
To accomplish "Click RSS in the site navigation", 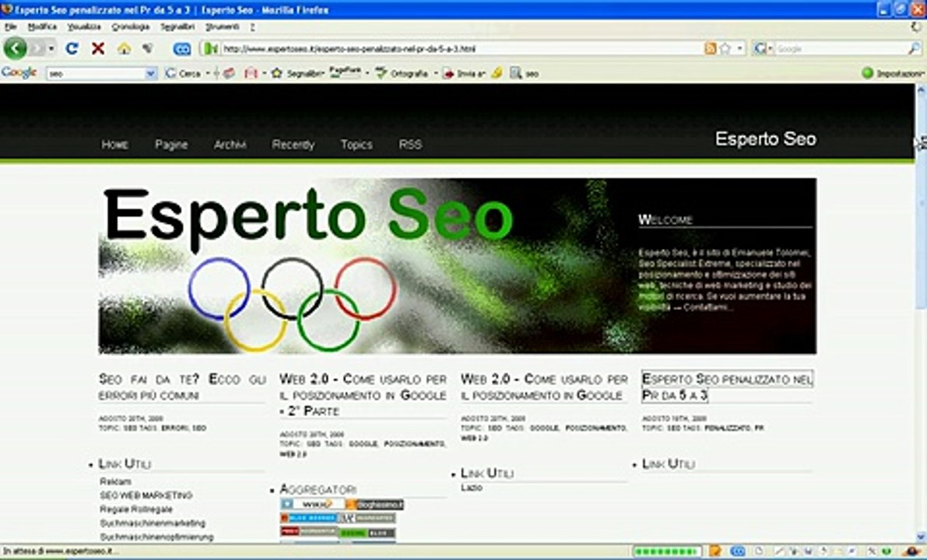I will [410, 145].
